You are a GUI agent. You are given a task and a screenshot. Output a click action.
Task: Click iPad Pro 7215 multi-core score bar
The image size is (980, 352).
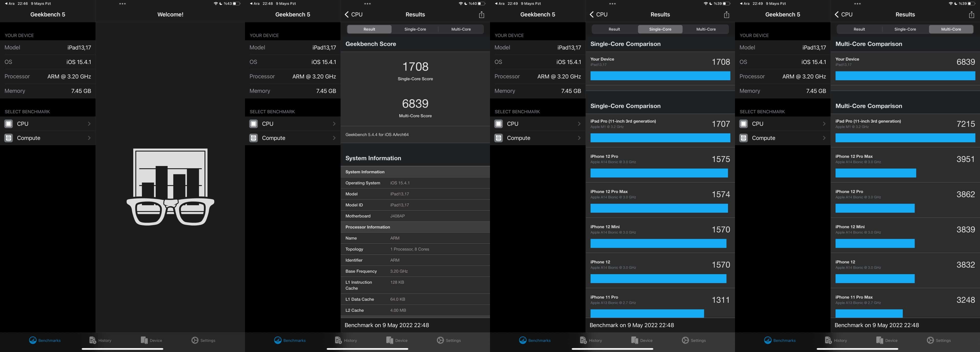905,138
